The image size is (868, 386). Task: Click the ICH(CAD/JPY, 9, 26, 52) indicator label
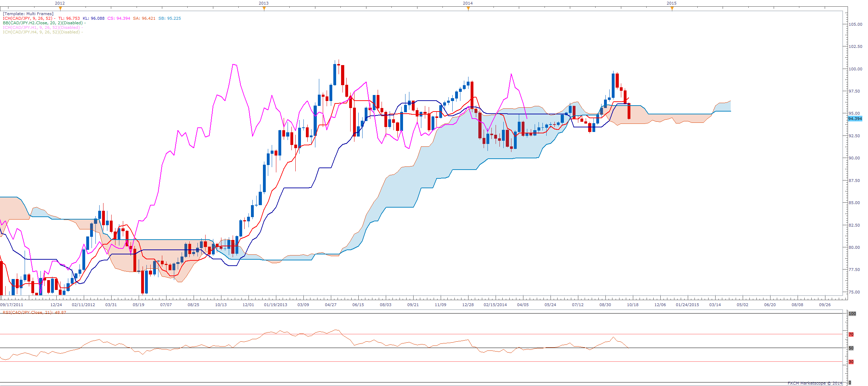[27, 18]
